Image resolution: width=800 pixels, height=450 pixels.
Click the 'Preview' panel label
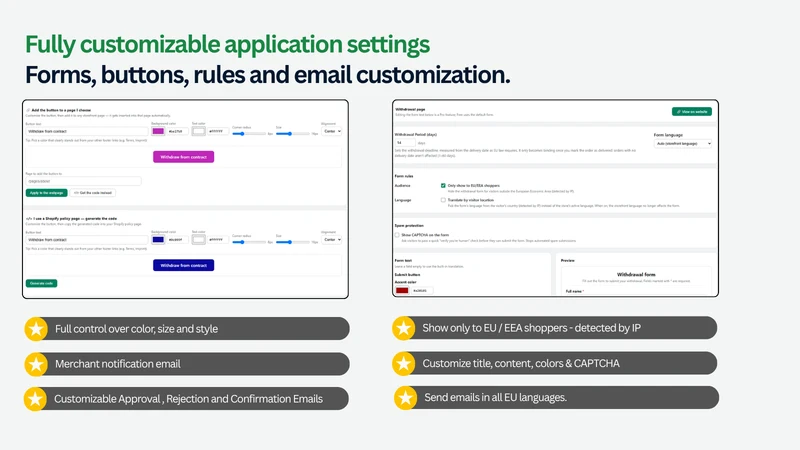tap(567, 260)
